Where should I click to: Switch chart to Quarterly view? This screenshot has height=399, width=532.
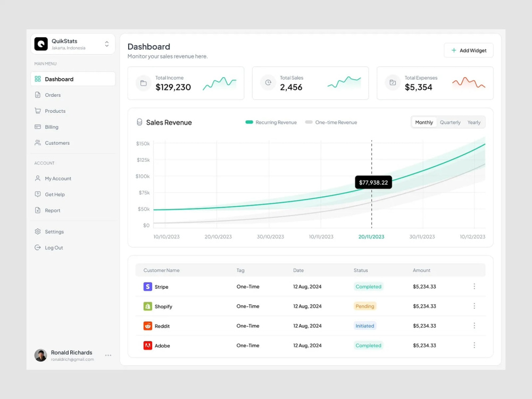pos(450,122)
